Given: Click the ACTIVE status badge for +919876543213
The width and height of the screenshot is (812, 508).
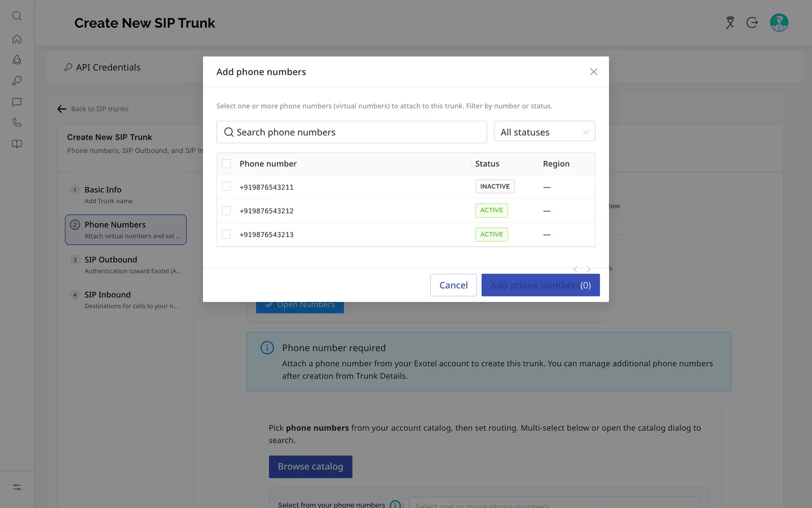Looking at the screenshot, I should click(492, 234).
